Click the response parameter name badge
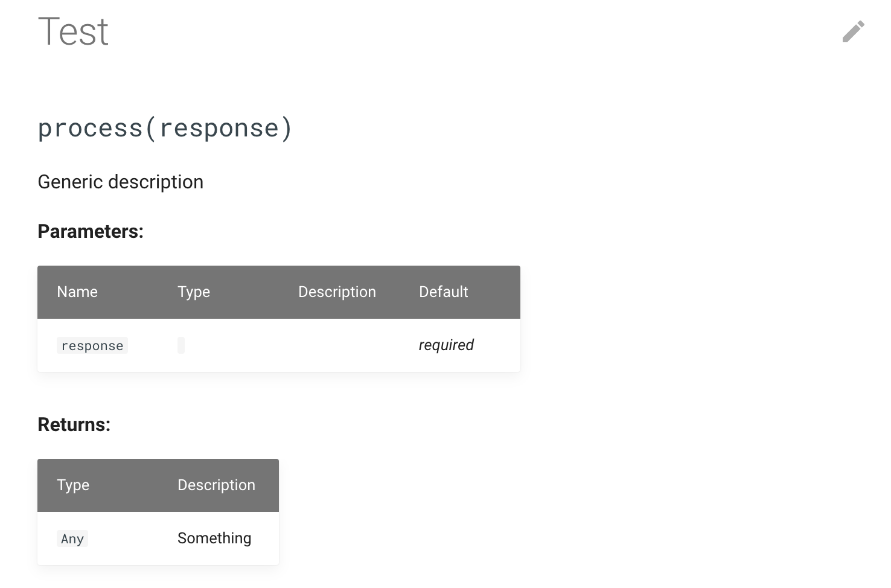 pyautogui.click(x=92, y=345)
